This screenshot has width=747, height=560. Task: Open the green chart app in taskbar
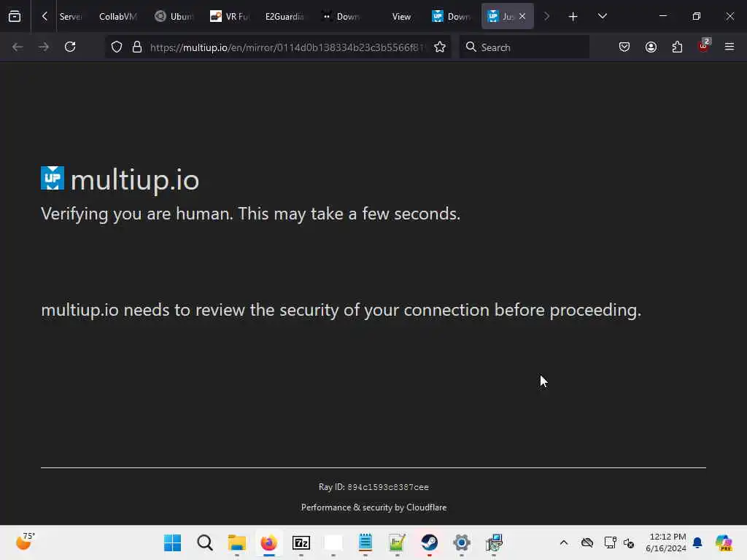click(x=398, y=542)
